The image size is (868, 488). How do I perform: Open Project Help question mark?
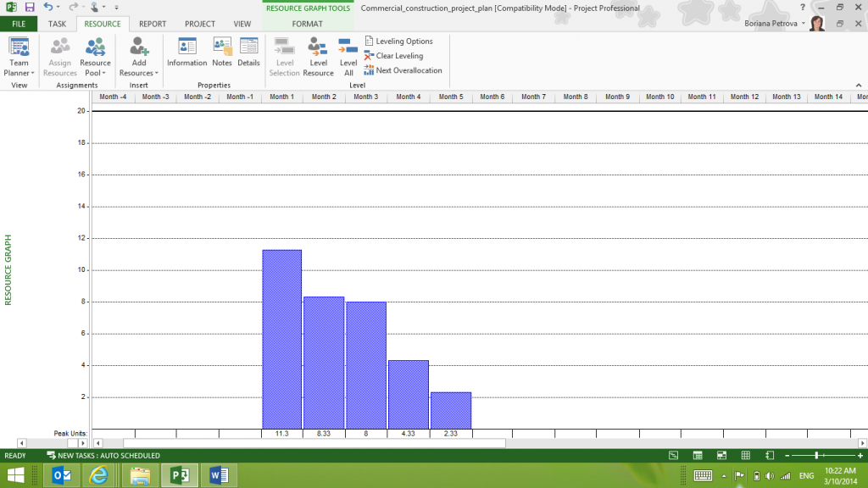[803, 8]
